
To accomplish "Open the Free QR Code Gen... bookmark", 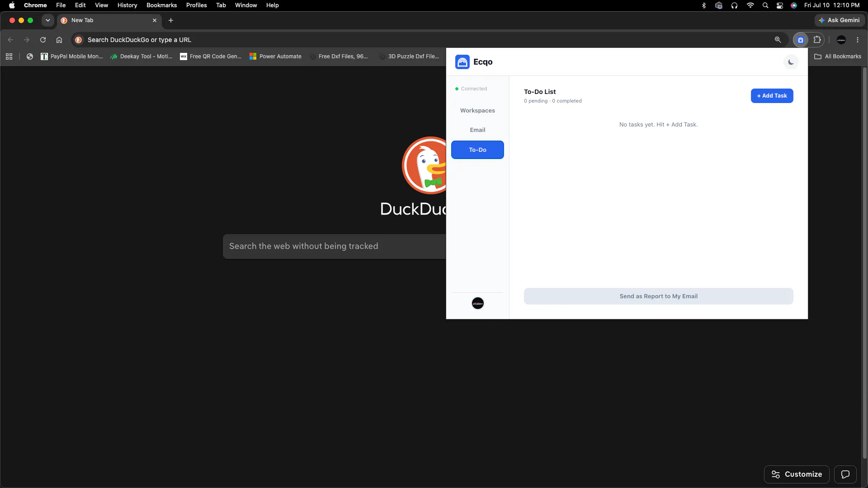I will point(211,56).
